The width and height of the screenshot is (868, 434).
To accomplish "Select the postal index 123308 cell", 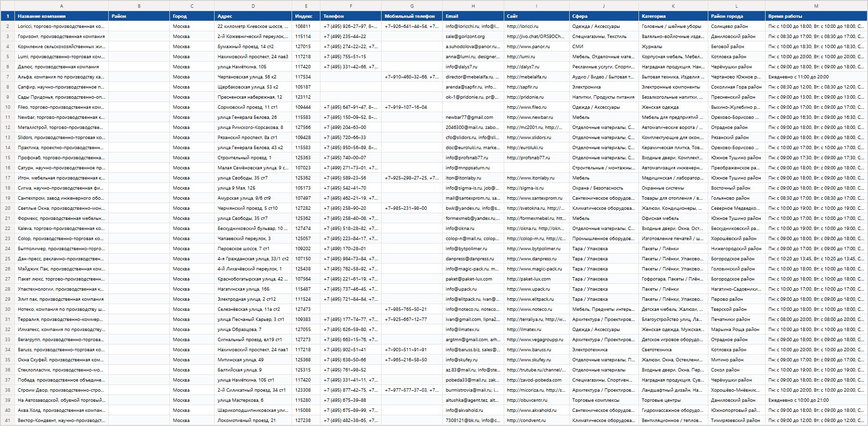I will click(x=306, y=390).
